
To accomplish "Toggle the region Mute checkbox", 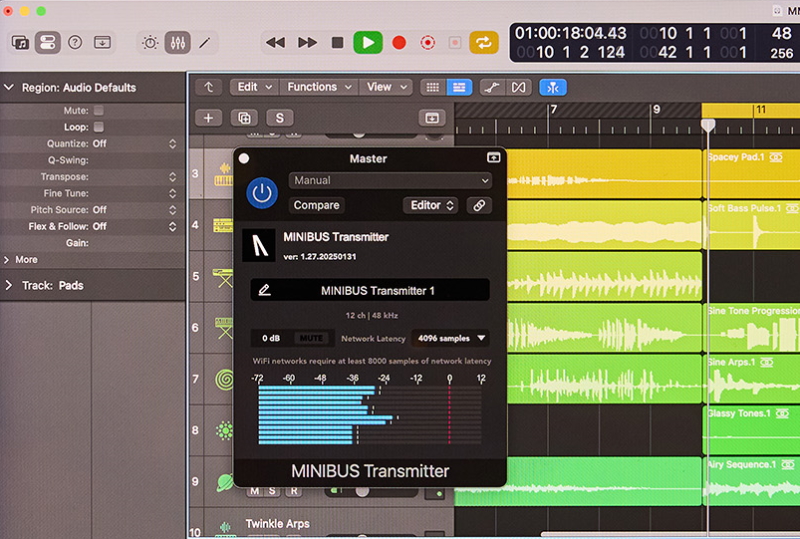I will 98,110.
